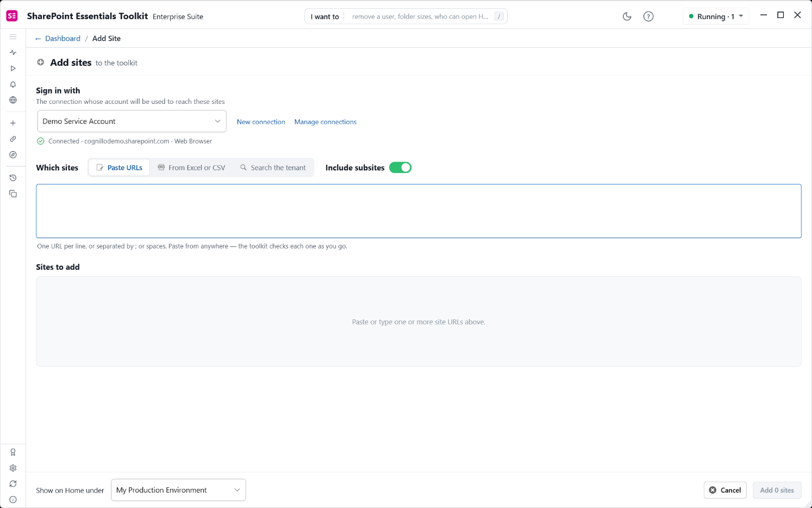This screenshot has width=812, height=508.
Task: Click the play triangle sidebar icon
Action: tap(13, 69)
